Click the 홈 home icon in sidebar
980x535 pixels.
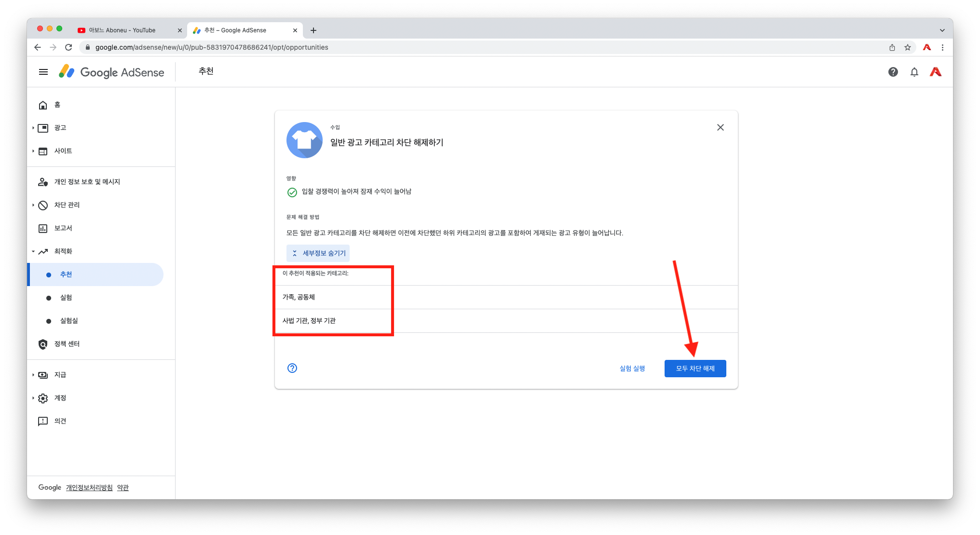pos(43,105)
